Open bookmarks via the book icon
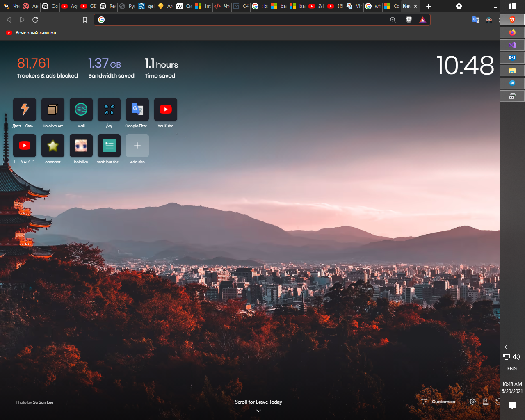 tap(486, 402)
